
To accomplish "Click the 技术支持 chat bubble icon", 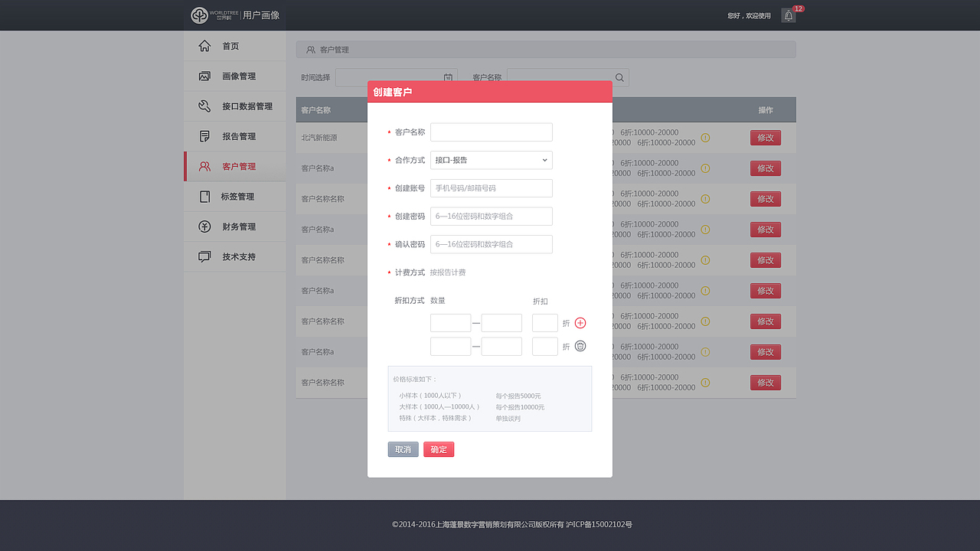I will click(x=204, y=256).
